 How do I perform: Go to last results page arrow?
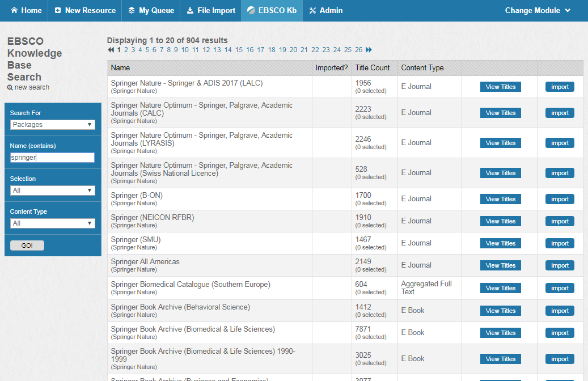369,49
